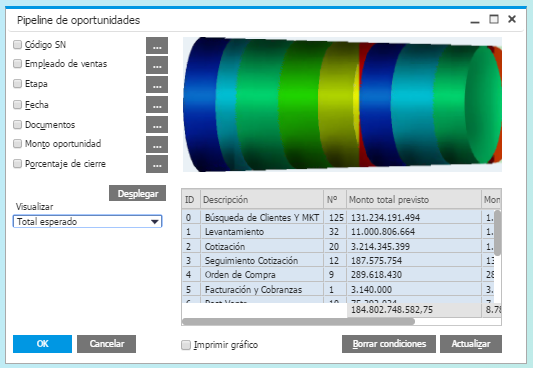This screenshot has height=368, width=533.
Task: Click the yellow segment of pipeline chart
Action: [339, 104]
